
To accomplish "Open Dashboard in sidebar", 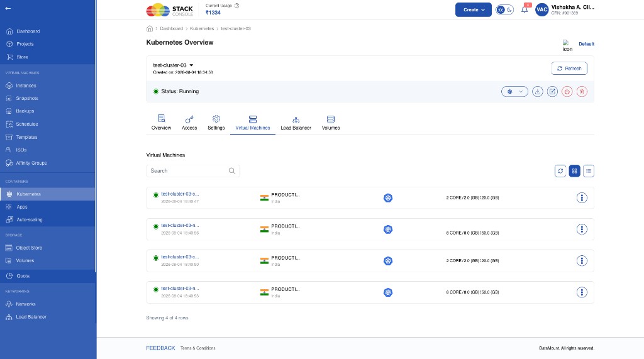I will [28, 31].
